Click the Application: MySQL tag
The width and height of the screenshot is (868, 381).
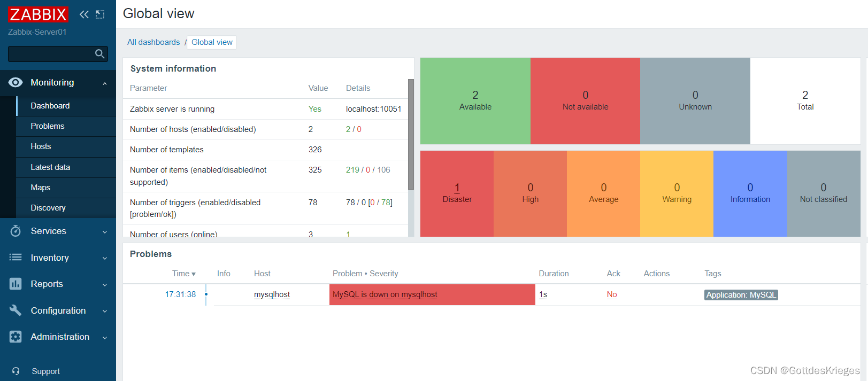click(x=741, y=295)
